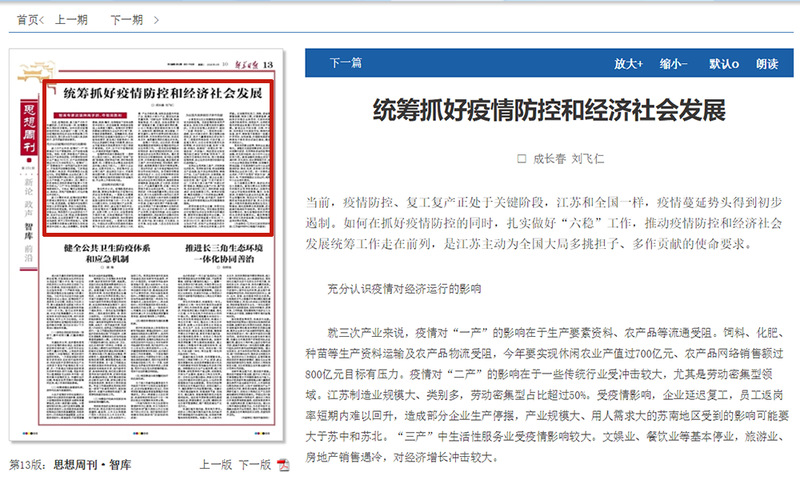Navigate to previous issue 上一期
The image size is (800, 480).
pos(73,20)
